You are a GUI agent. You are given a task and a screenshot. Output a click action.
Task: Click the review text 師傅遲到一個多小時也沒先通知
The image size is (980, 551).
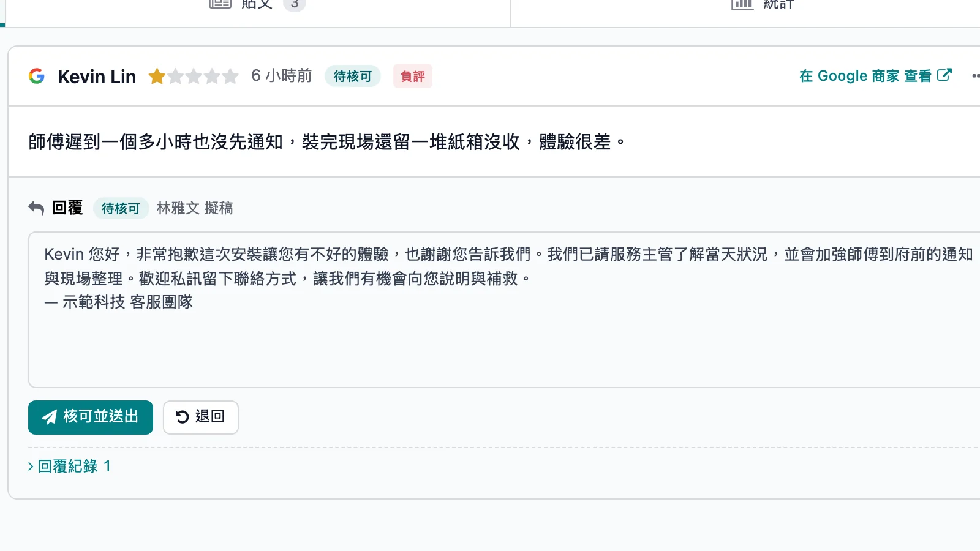tap(156, 142)
